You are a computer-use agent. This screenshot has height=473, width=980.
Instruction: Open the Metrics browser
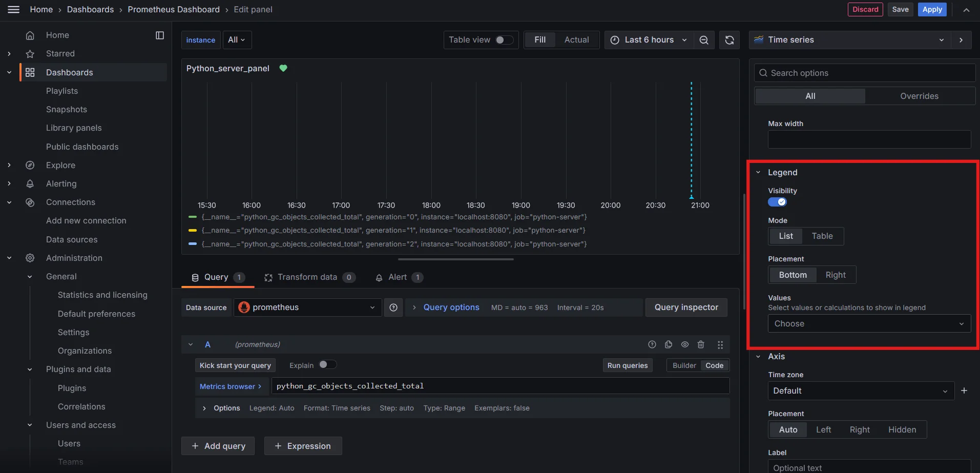click(231, 386)
